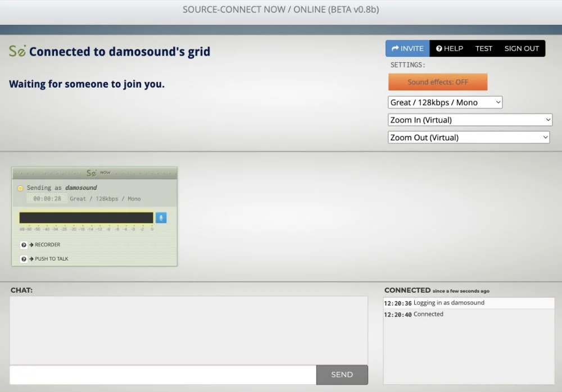Click the 'CONNECTED since a few seconds ago' status
This screenshot has width=562, height=392.
[437, 290]
